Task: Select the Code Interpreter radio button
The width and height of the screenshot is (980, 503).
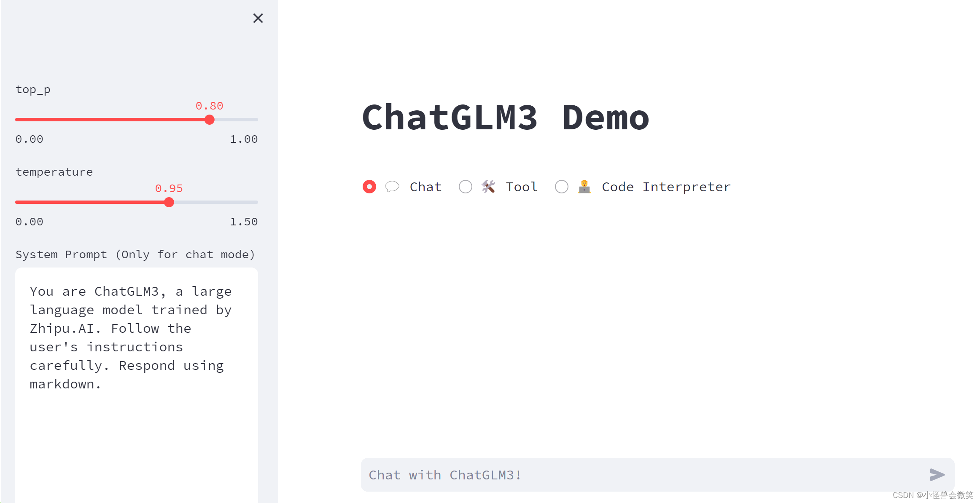Action: (562, 187)
